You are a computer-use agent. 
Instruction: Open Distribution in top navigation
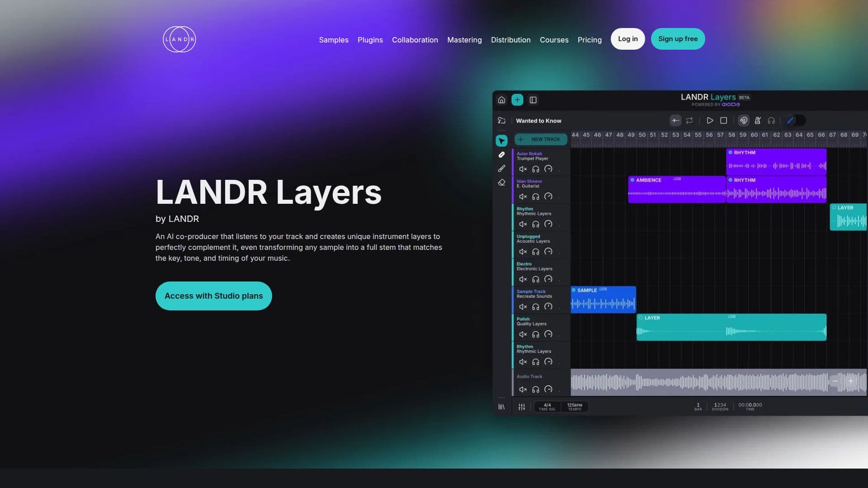pyautogui.click(x=511, y=40)
